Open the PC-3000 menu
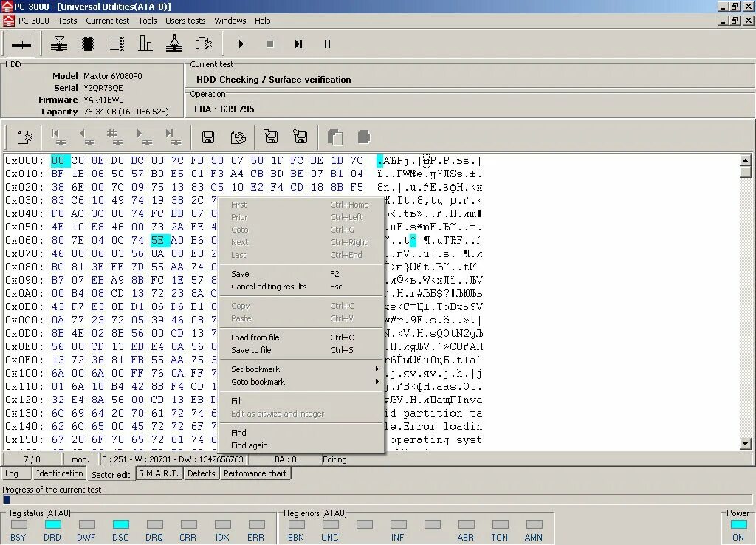Viewport: 756px width, 545px height. 34,21
